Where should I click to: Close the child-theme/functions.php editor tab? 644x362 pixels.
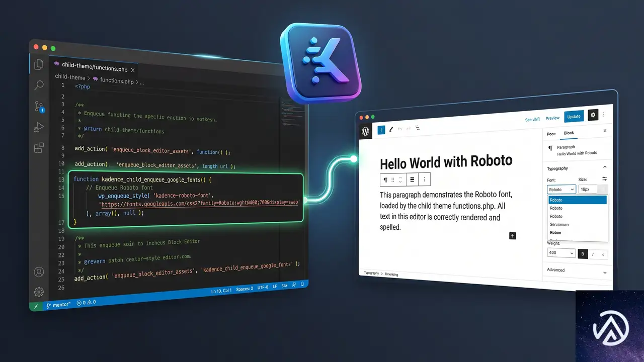pos(132,69)
